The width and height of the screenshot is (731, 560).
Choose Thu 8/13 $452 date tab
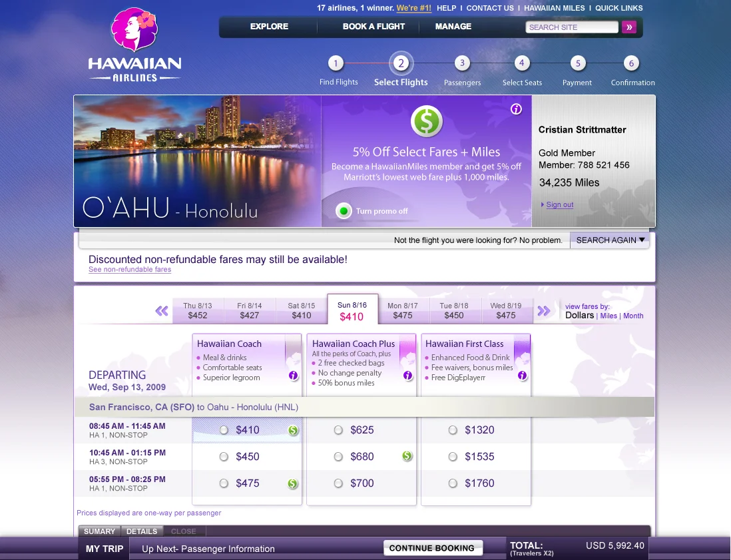tap(198, 310)
